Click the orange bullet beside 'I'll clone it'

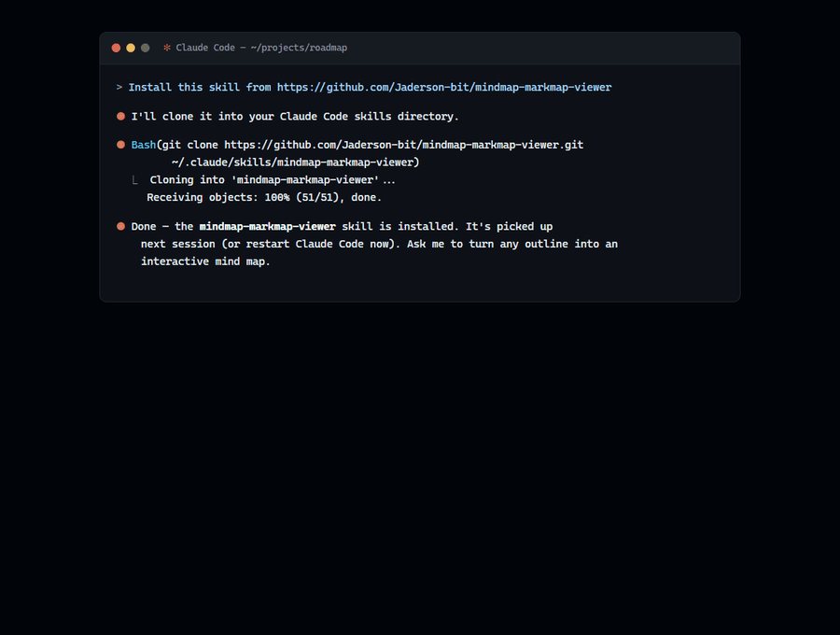pos(120,117)
